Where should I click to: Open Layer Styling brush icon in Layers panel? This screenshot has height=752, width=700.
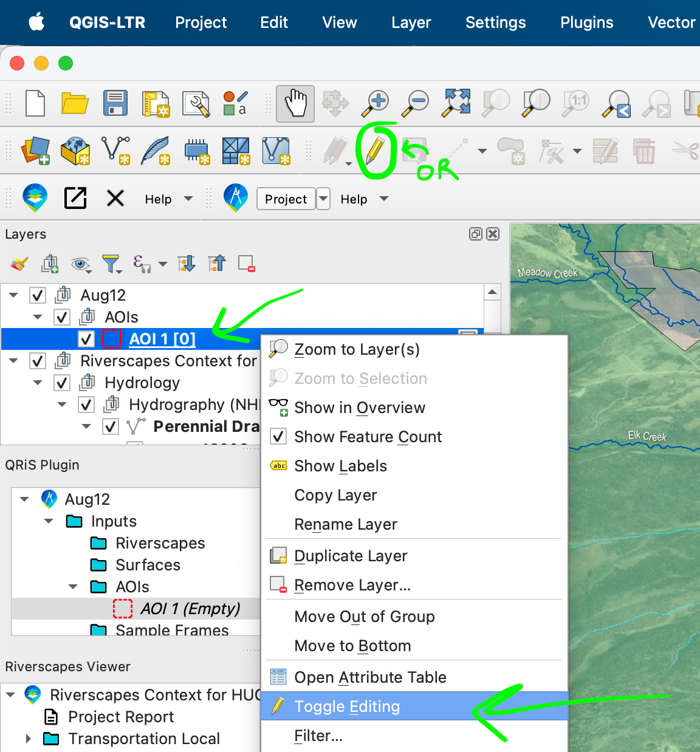point(19,264)
